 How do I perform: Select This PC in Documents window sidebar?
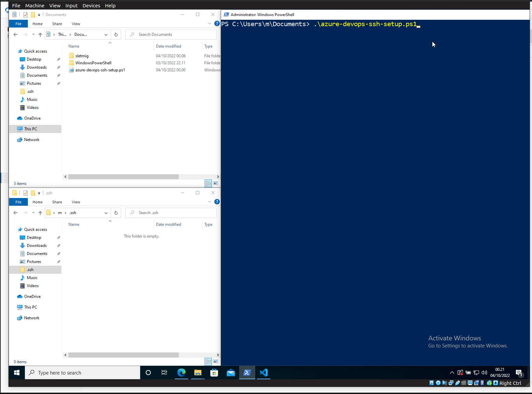click(x=35, y=129)
